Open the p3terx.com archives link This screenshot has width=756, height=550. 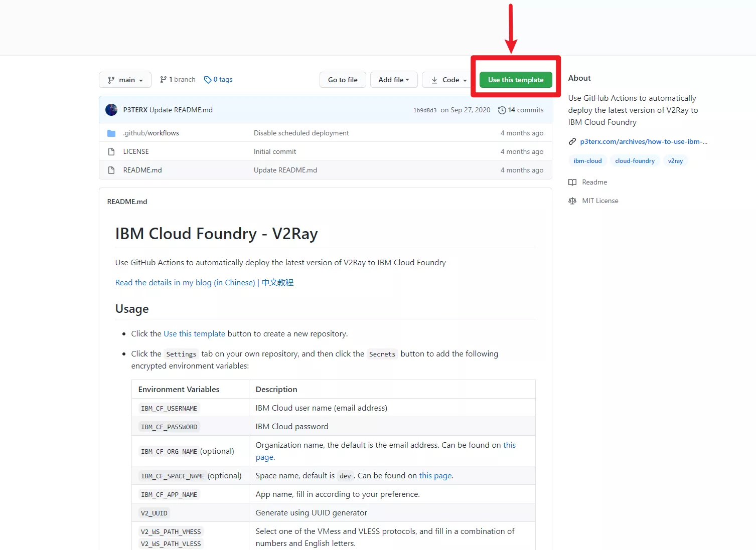pyautogui.click(x=644, y=141)
